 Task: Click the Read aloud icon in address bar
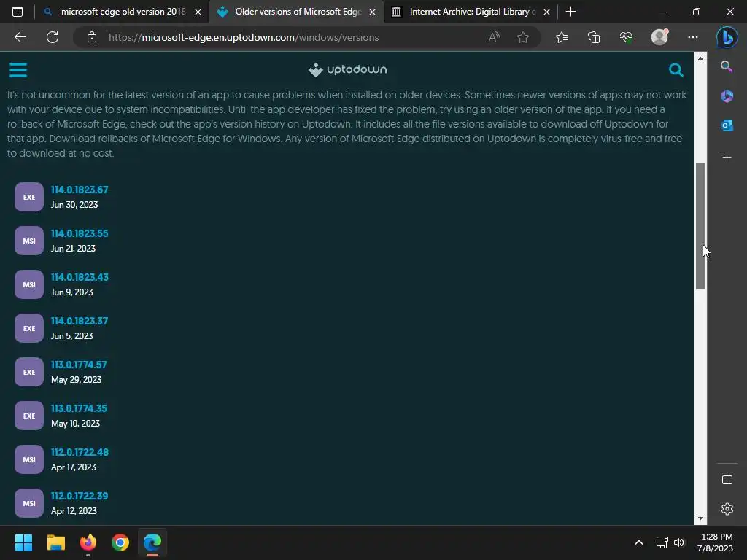[x=494, y=37]
